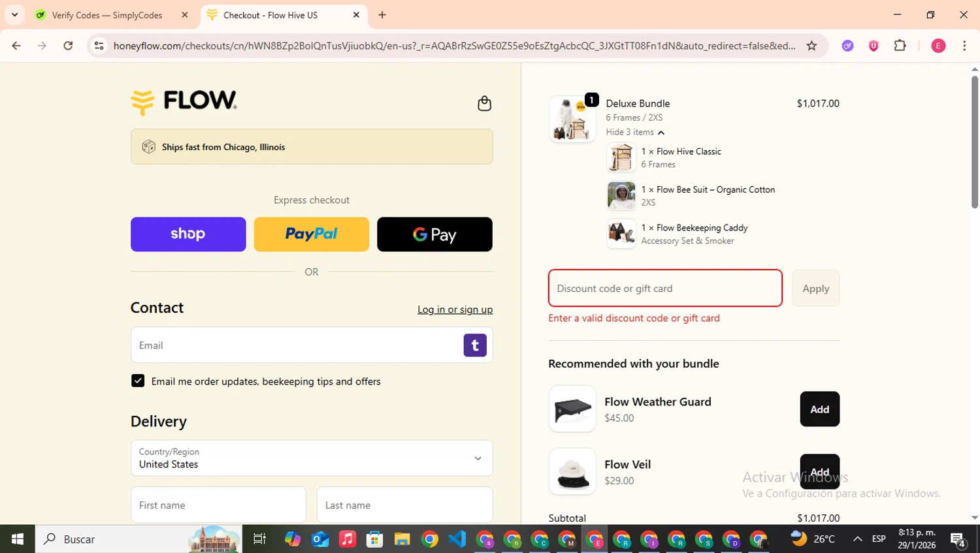Open the notifications center icon
This screenshot has width=980, height=553.
[958, 539]
